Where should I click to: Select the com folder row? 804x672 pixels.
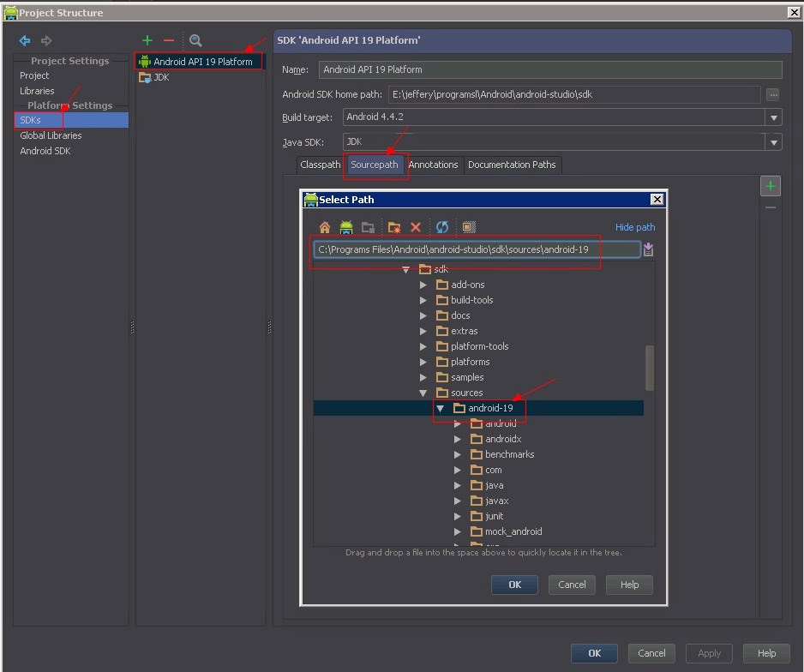pos(478,470)
